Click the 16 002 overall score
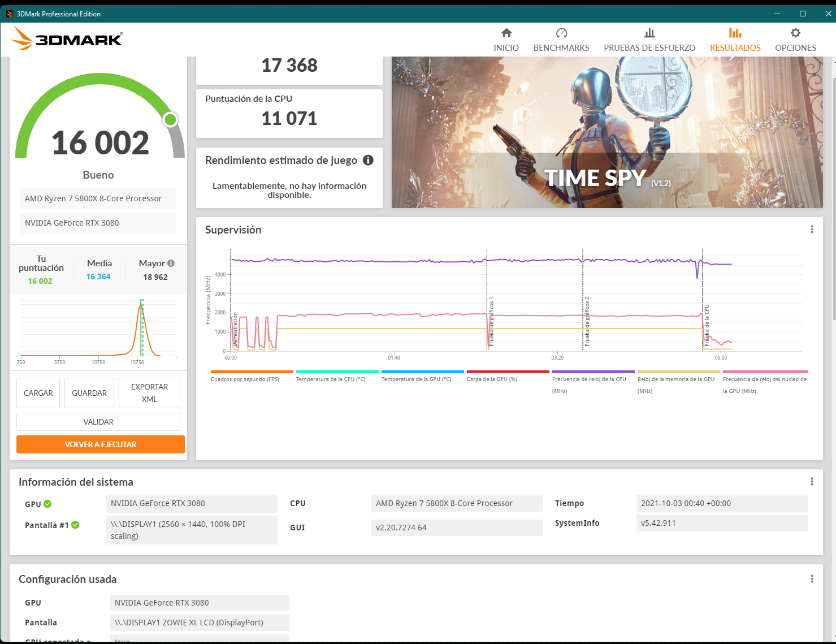Screen dimensions: 836x644 [100, 142]
